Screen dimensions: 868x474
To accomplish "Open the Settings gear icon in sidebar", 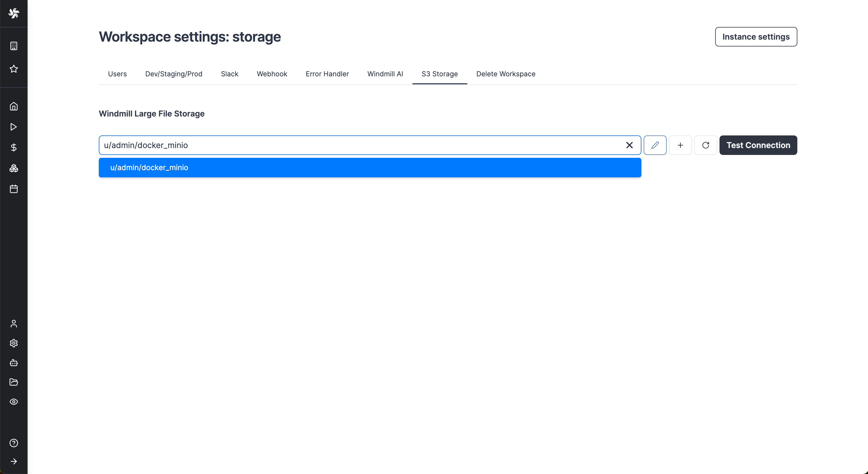I will [13, 343].
